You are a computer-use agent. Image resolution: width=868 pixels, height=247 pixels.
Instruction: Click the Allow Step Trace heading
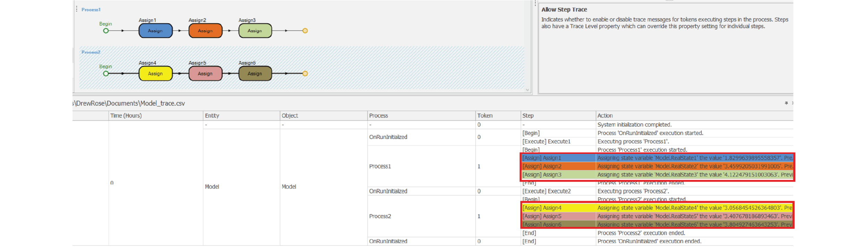564,10
